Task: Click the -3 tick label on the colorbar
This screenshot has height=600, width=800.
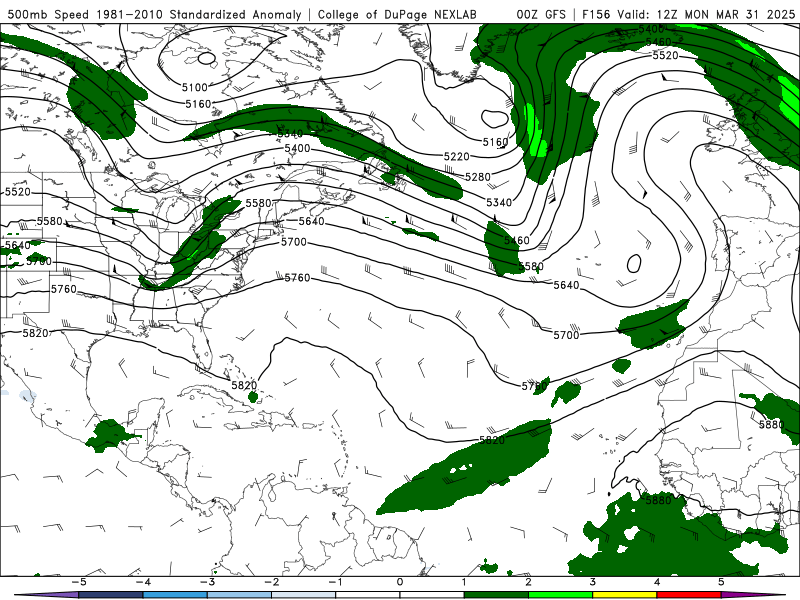Action: 207,582
